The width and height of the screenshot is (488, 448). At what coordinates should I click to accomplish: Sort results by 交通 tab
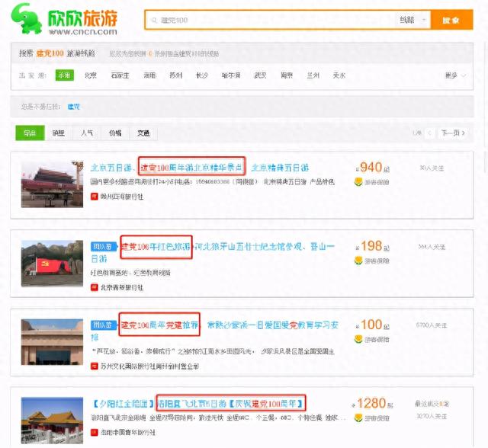[143, 133]
